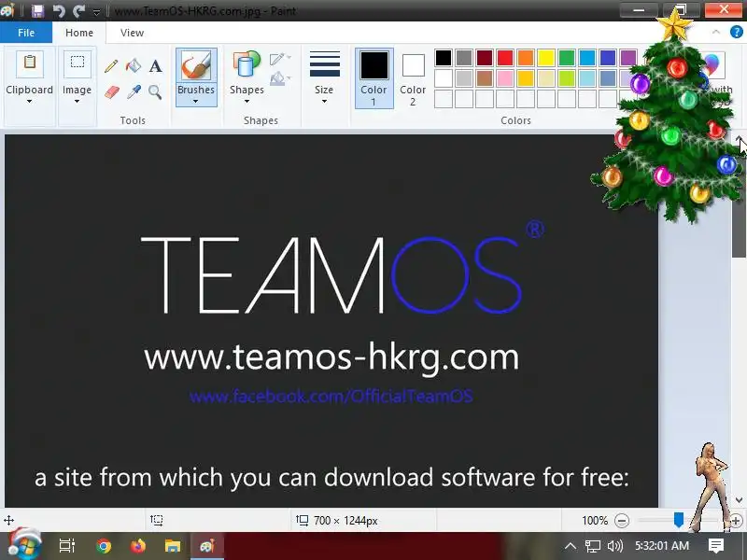747x560 pixels.
Task: Select the Pencil tool
Action: click(x=111, y=65)
